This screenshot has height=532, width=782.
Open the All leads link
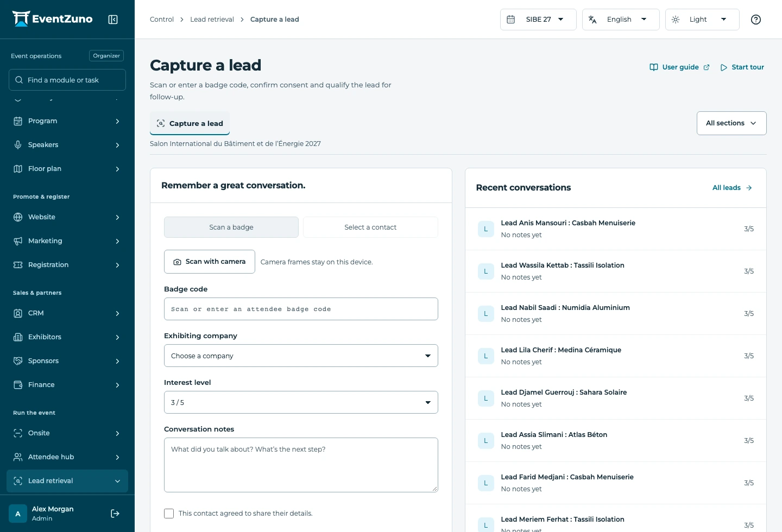(733, 188)
